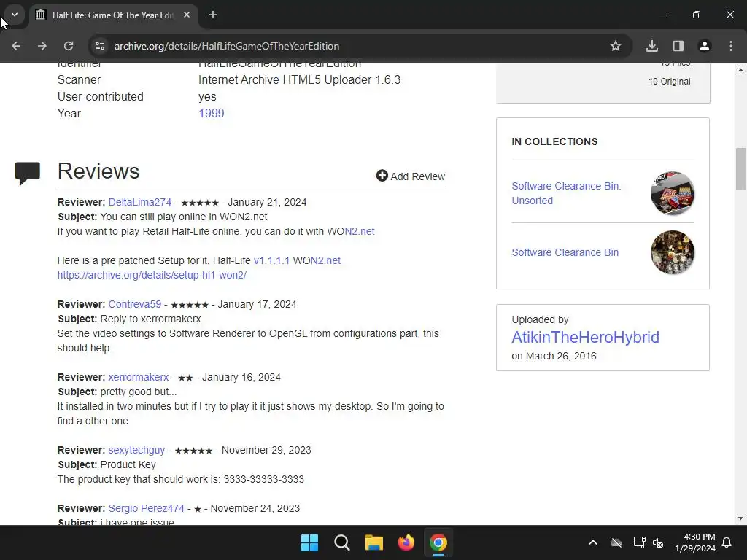Open the notifications bell icon

pos(727,542)
